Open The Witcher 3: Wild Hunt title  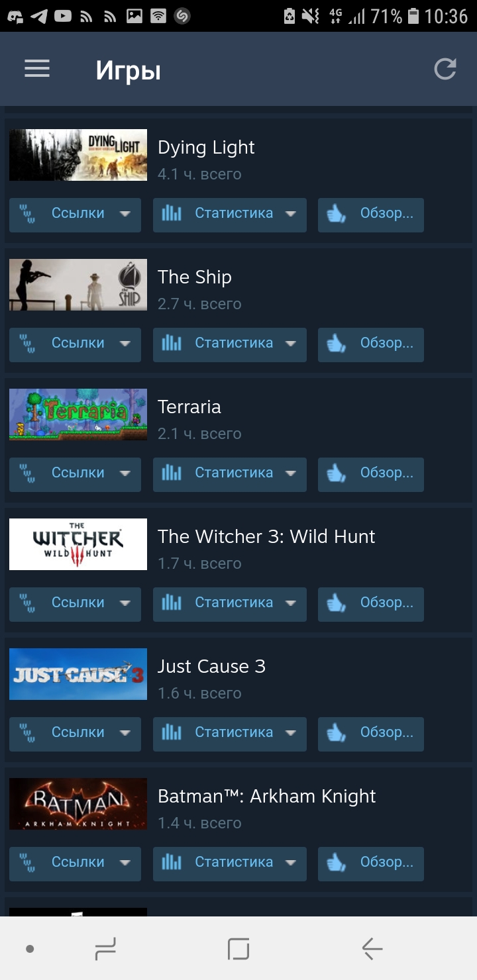pyautogui.click(x=266, y=536)
